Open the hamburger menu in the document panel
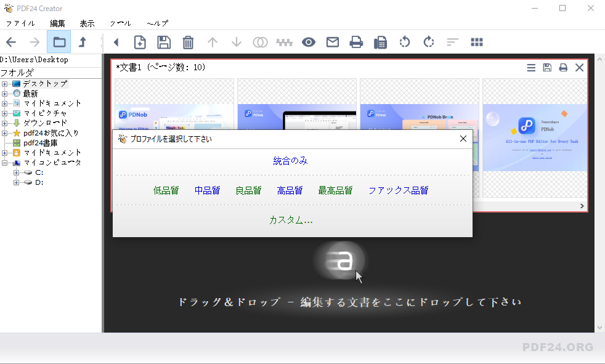The width and height of the screenshot is (605, 364). [x=531, y=68]
